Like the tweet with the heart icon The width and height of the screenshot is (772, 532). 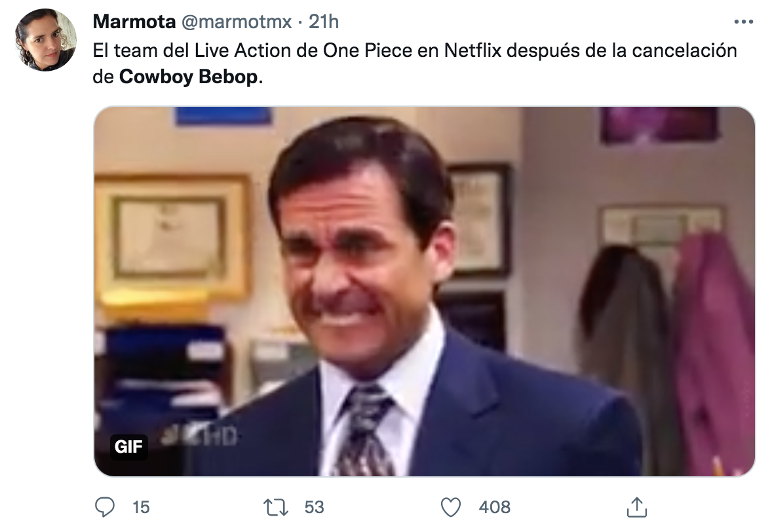point(450,506)
